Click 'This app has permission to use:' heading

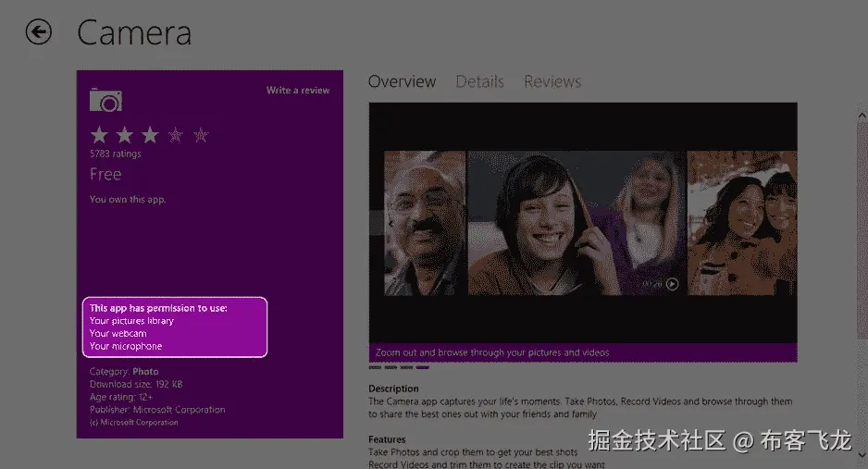pos(158,308)
